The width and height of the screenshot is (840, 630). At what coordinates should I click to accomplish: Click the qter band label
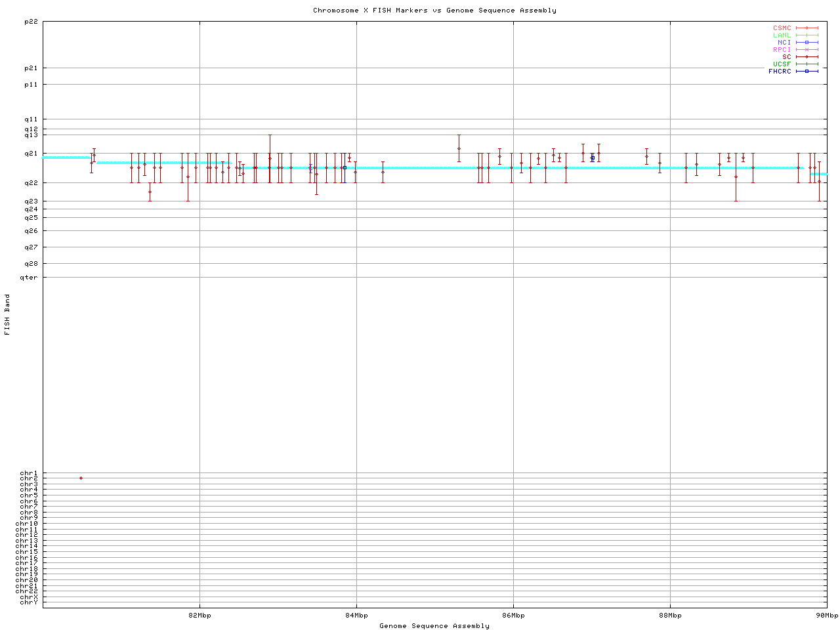(29, 278)
